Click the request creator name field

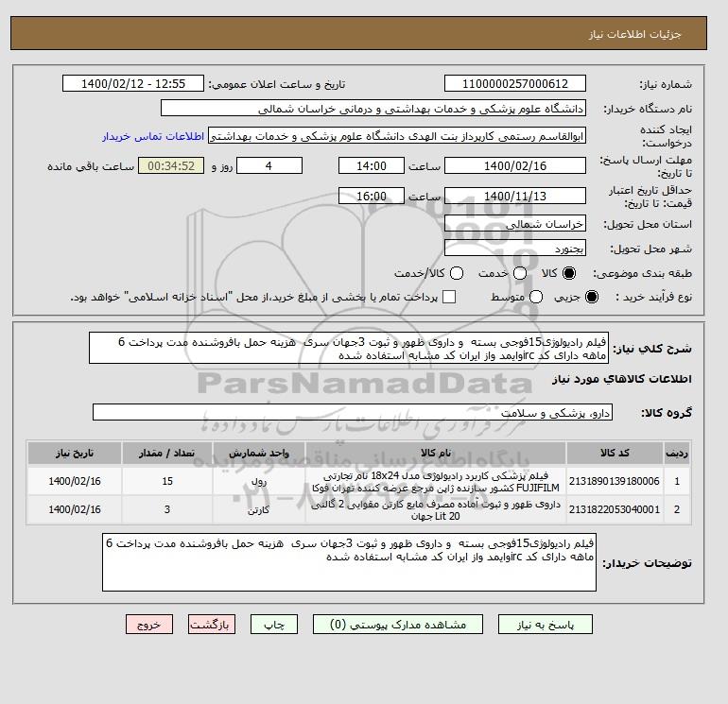pos(397,136)
